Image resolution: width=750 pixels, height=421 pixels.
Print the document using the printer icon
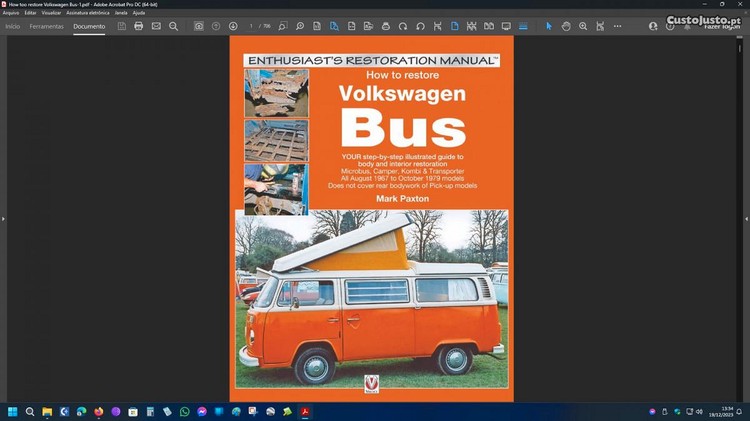tap(139, 26)
